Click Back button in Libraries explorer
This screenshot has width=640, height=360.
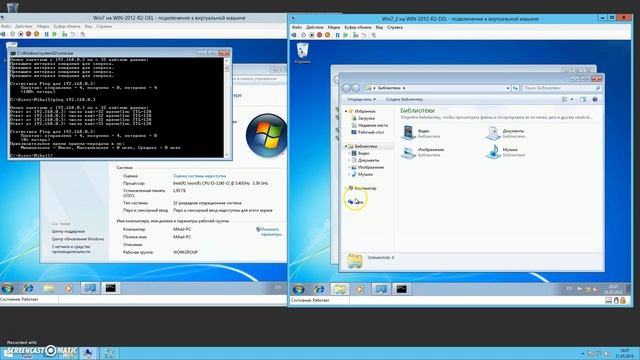347,88
